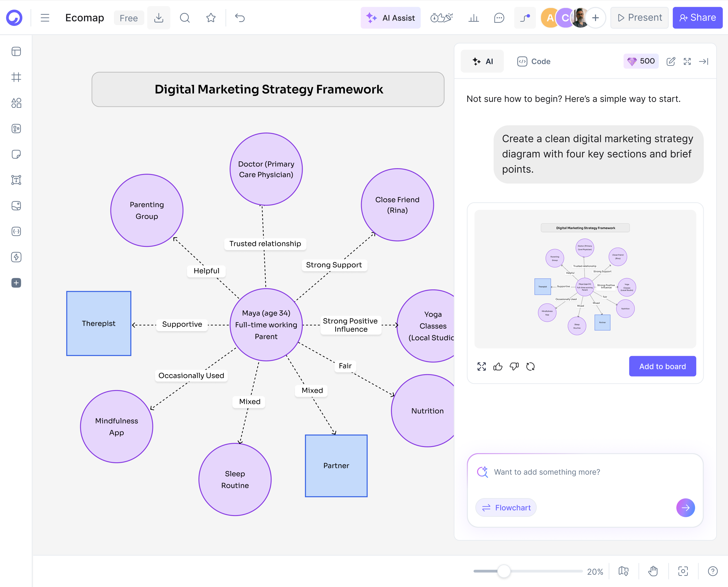Click the Add to board button

click(663, 366)
